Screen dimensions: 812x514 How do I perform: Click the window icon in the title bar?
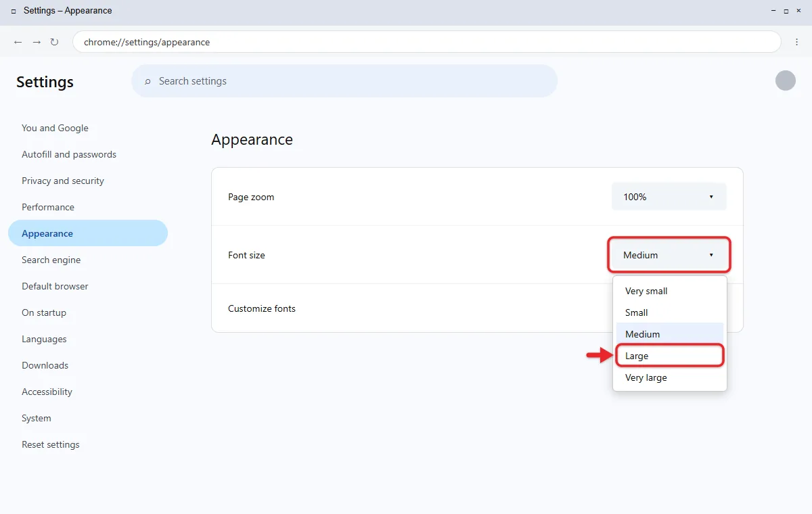coord(14,11)
